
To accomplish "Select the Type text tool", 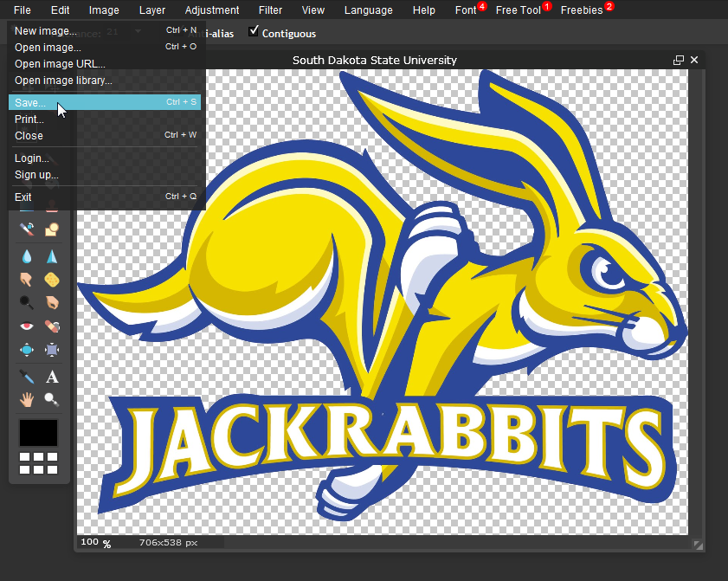I will click(52, 377).
